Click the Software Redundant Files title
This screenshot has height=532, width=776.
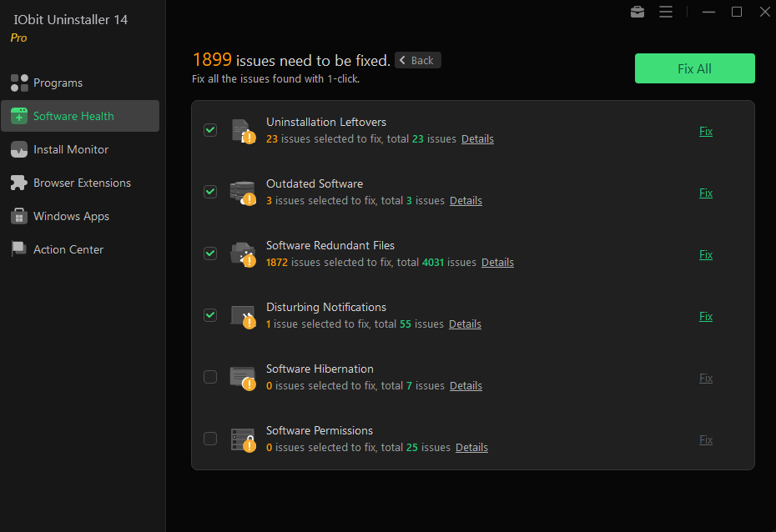tap(330, 246)
